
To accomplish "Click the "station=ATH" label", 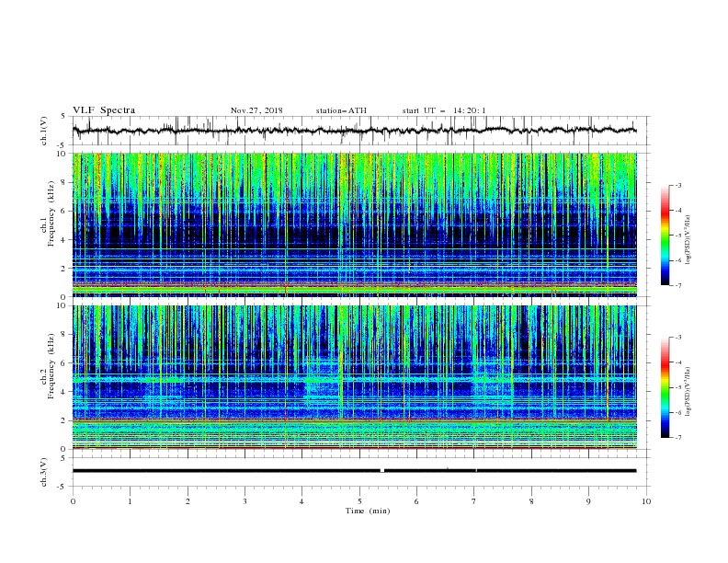I will point(341,110).
